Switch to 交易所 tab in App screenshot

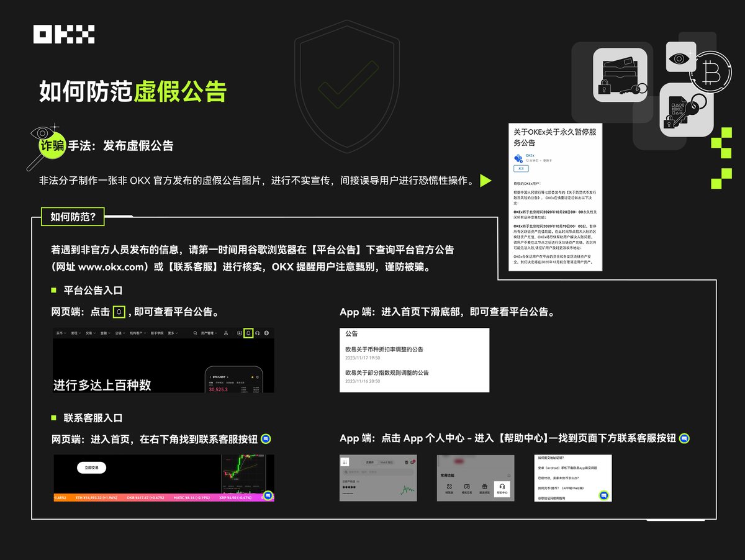pyautogui.click(x=370, y=463)
